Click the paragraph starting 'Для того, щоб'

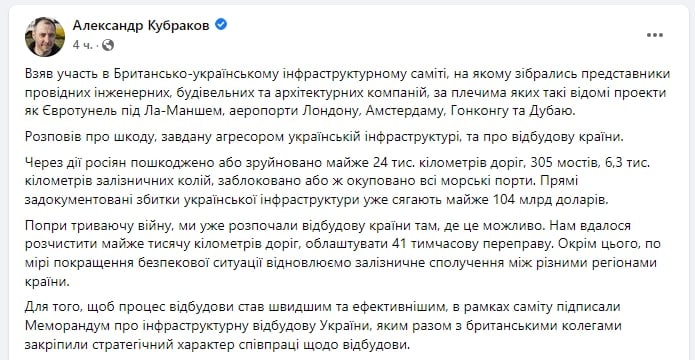click(323, 325)
